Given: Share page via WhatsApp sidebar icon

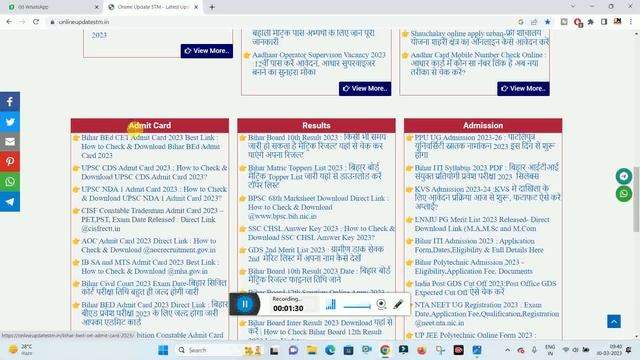Looking at the screenshot, I should [10, 182].
